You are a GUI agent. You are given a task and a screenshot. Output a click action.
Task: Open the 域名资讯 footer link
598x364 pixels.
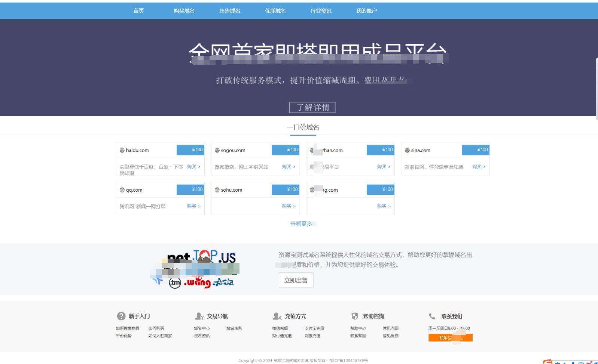[202, 336]
